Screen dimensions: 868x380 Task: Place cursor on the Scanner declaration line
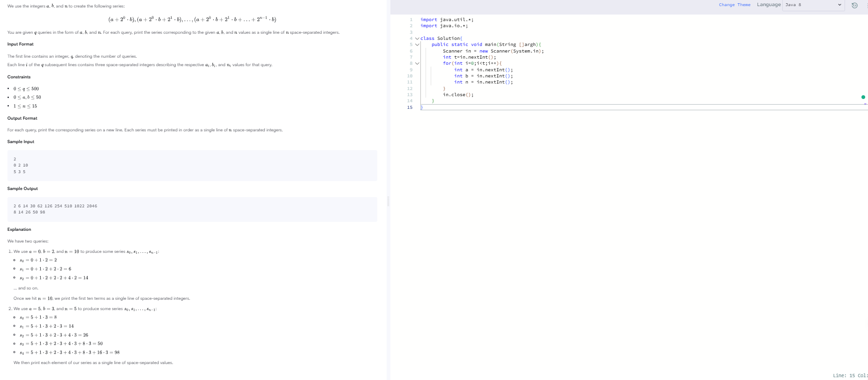coord(493,51)
